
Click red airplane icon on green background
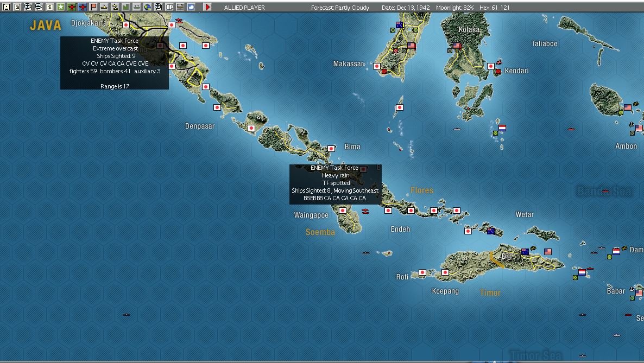click(x=72, y=7)
